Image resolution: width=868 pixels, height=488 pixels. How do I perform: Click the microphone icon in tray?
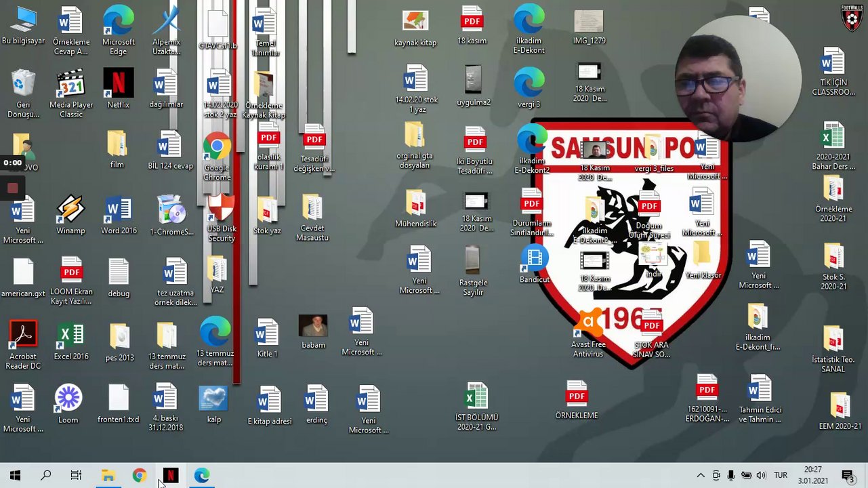click(731, 476)
